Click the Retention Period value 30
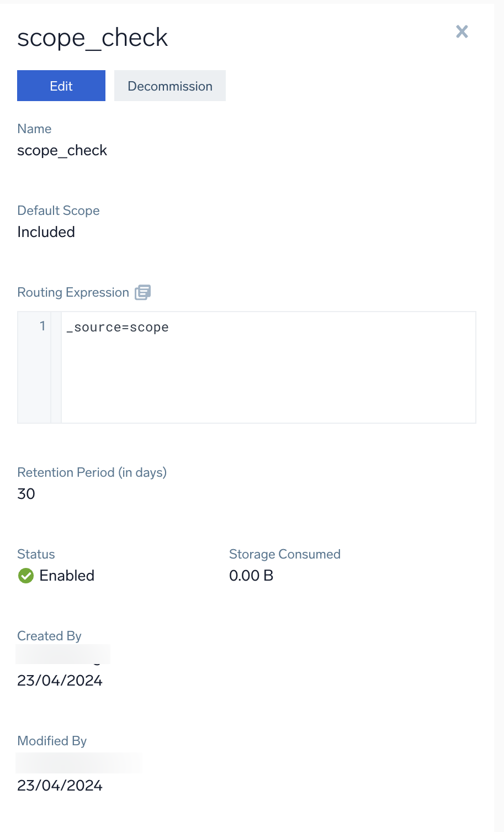The height and width of the screenshot is (832, 504). [26, 494]
